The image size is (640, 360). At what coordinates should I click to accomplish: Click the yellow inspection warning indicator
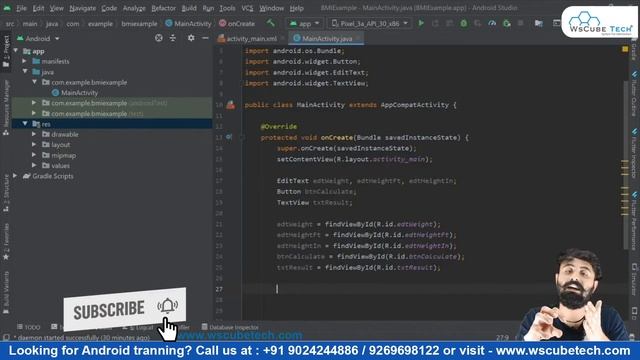pyautogui.click(x=625, y=49)
